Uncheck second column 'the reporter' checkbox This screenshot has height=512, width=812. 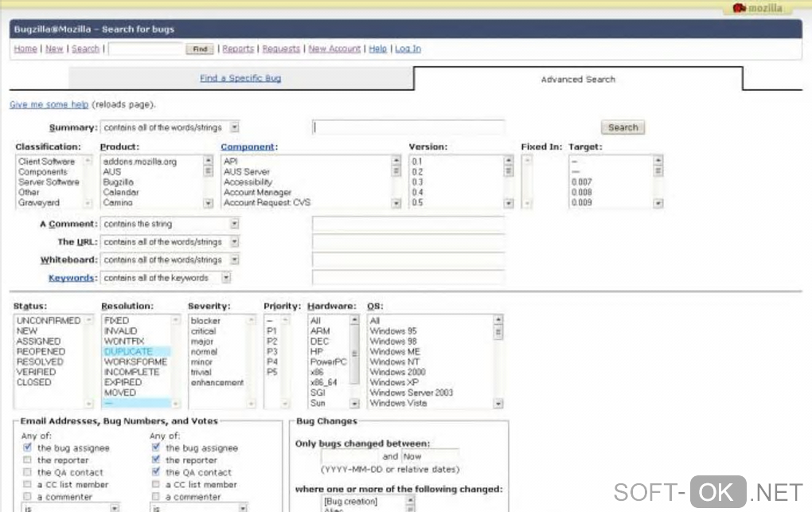(156, 459)
